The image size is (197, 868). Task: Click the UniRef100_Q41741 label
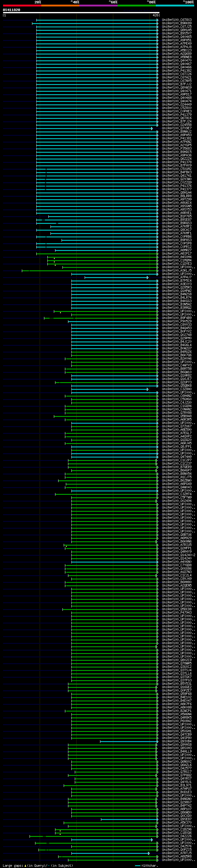[177, 176]
